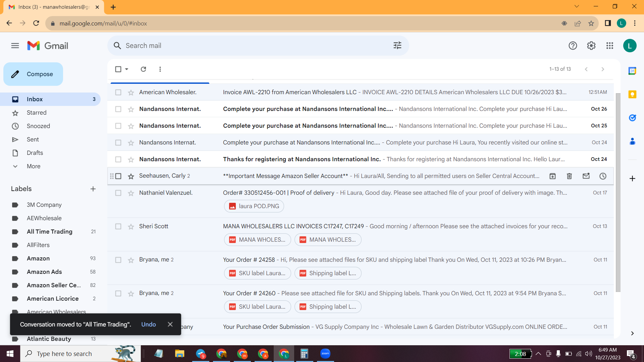Click the Chrome address bar URL
The height and width of the screenshot is (362, 644).
[x=103, y=23]
